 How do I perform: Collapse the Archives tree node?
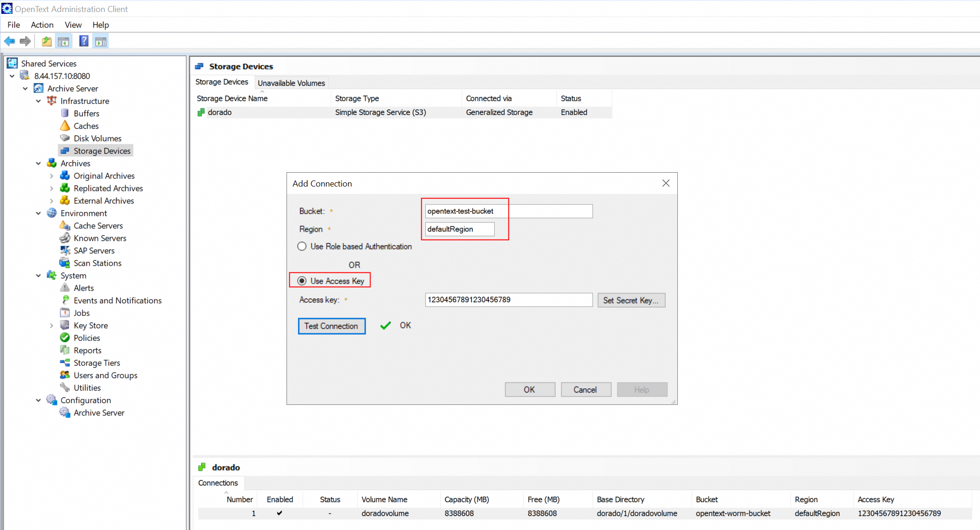[38, 163]
